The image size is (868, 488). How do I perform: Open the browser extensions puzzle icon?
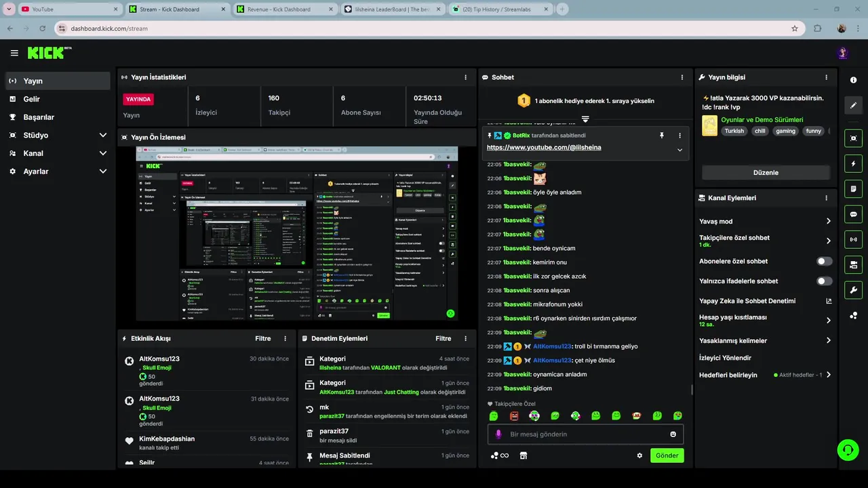tap(818, 28)
